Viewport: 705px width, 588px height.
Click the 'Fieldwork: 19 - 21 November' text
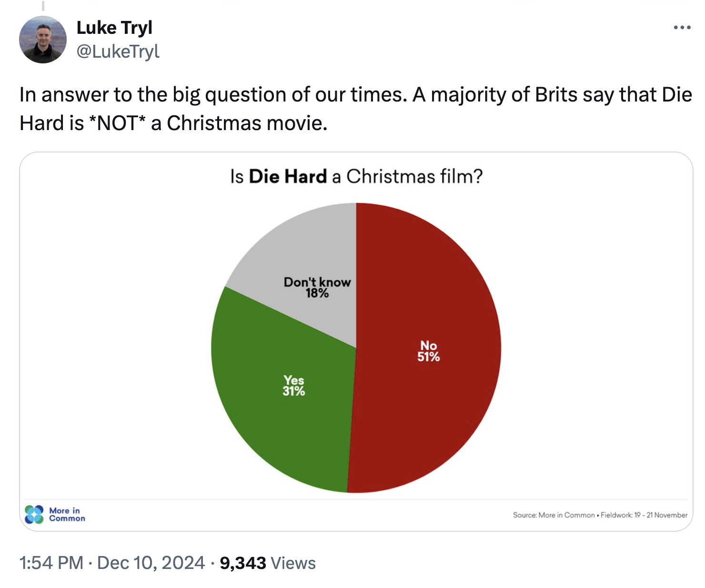[x=644, y=515]
